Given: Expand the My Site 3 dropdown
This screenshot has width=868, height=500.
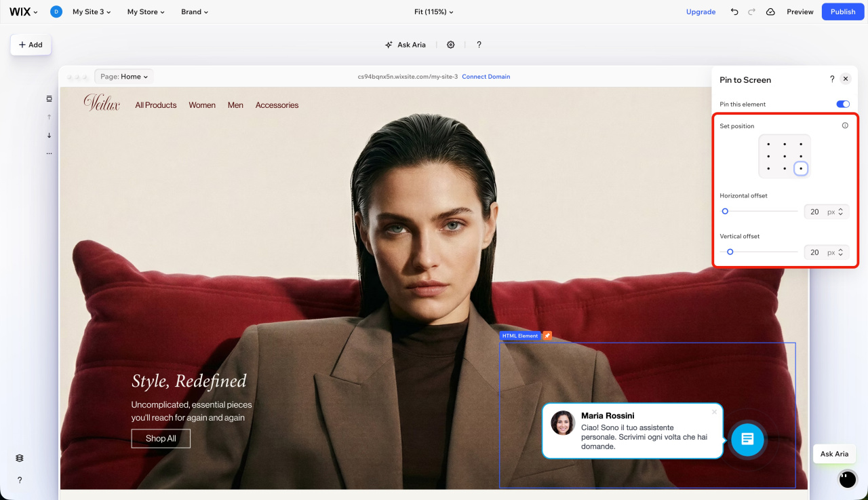Looking at the screenshot, I should [x=92, y=12].
